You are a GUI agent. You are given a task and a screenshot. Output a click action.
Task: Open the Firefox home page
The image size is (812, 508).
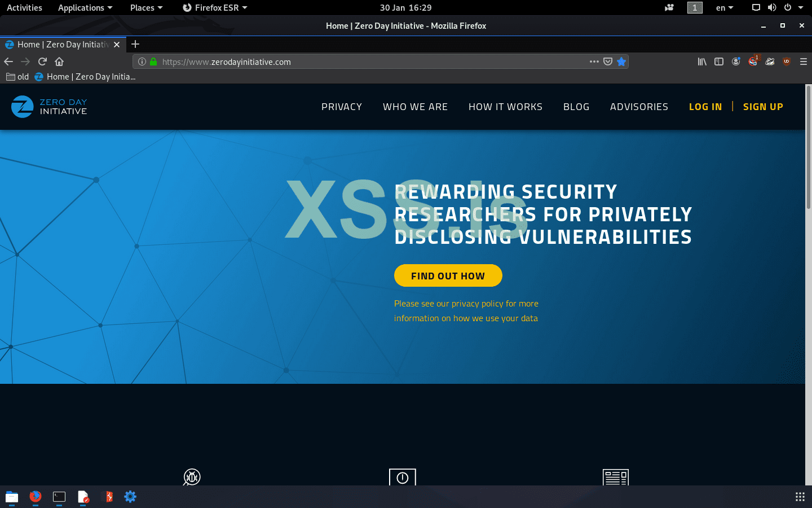[59, 62]
